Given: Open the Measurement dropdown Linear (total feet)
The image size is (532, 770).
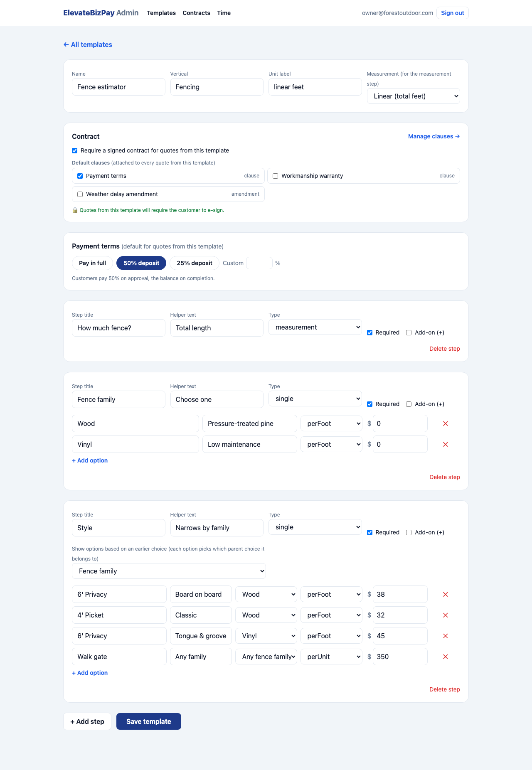Looking at the screenshot, I should [413, 96].
